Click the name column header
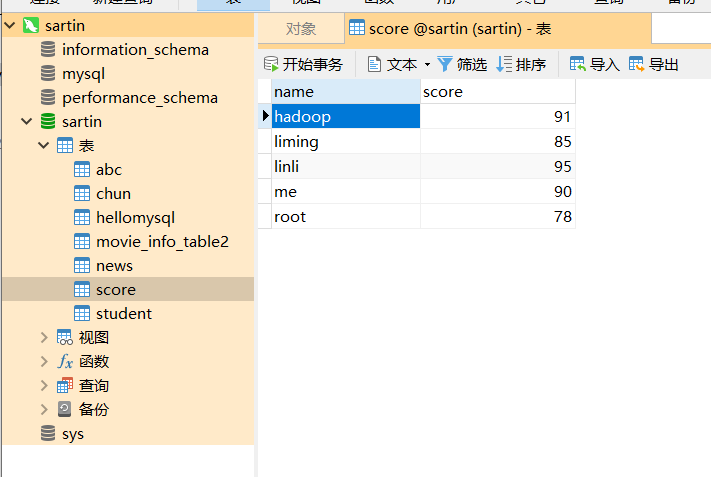Viewport: 711px width, 477px height. pyautogui.click(x=346, y=92)
